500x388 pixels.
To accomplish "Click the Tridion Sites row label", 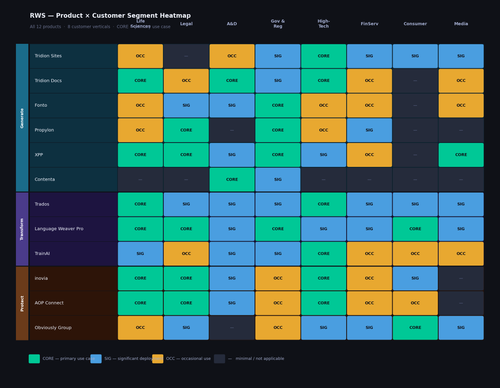I will tap(73, 56).
